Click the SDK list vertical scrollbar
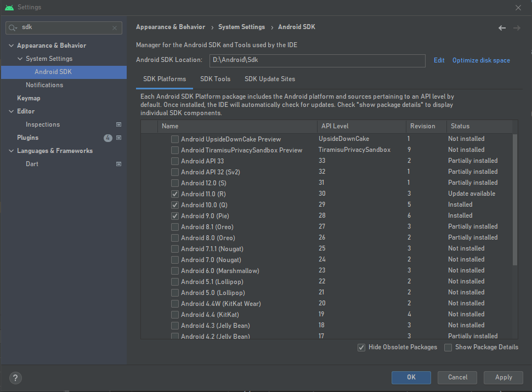Screen dimensions: 532x392 coord(515,200)
